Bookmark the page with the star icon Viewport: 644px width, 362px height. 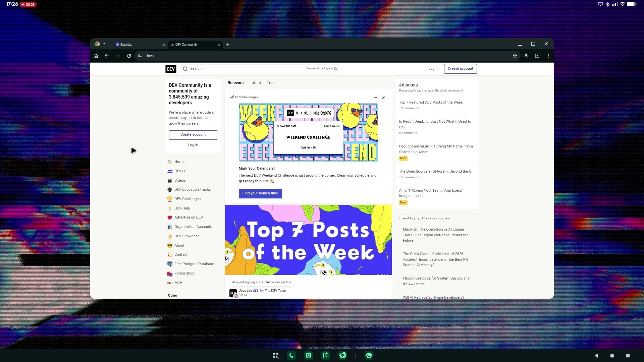pyautogui.click(x=515, y=56)
